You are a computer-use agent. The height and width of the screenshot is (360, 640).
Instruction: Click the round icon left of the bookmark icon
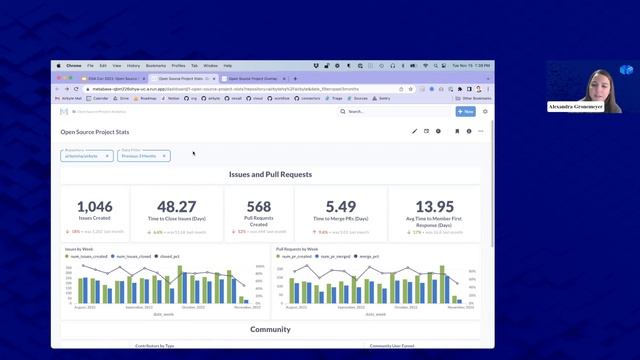438,131
